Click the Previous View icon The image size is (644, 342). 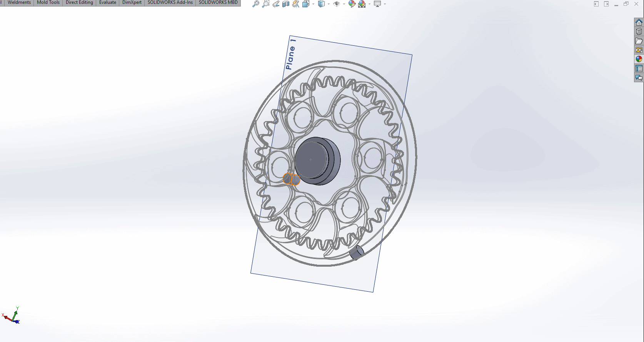pyautogui.click(x=276, y=4)
